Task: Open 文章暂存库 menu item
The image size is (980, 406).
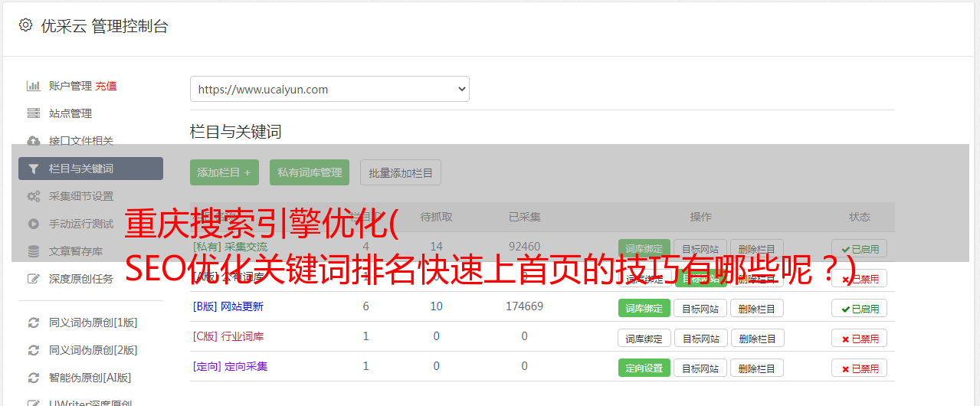Action: (x=76, y=251)
